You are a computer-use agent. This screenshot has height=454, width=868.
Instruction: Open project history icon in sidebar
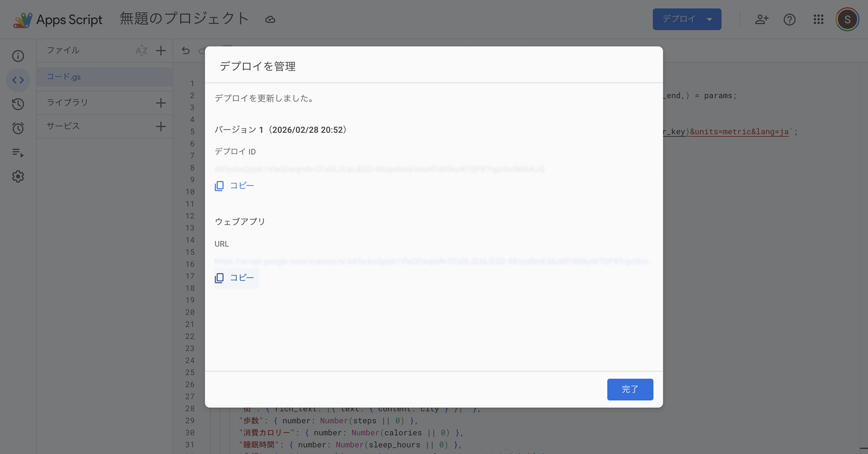[x=18, y=104]
